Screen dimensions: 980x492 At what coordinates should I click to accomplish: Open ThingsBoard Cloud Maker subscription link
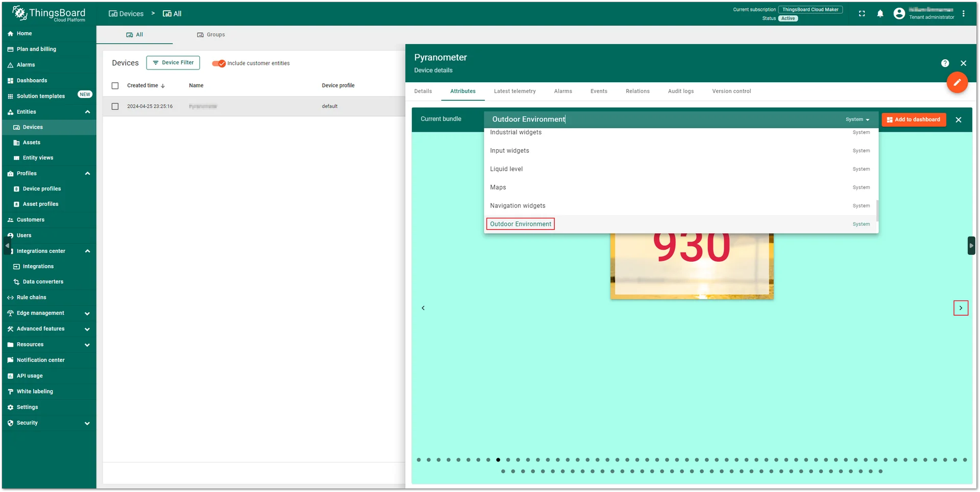click(x=810, y=10)
